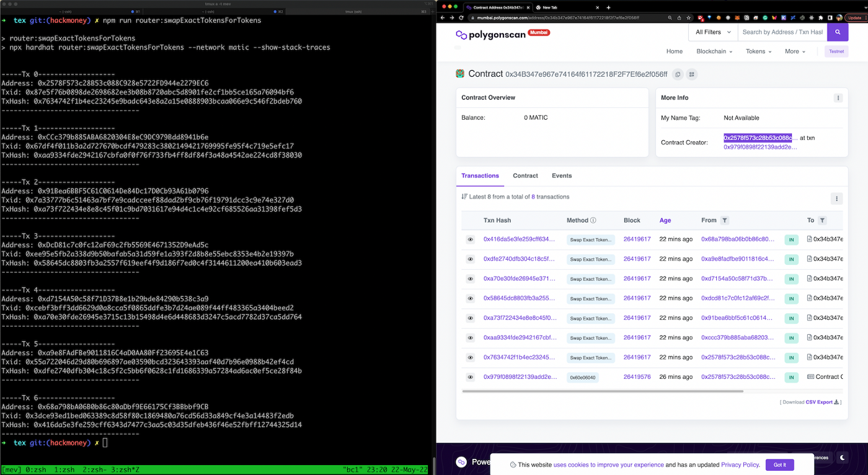
Task: Bookmark this page with star icon
Action: 689,18
